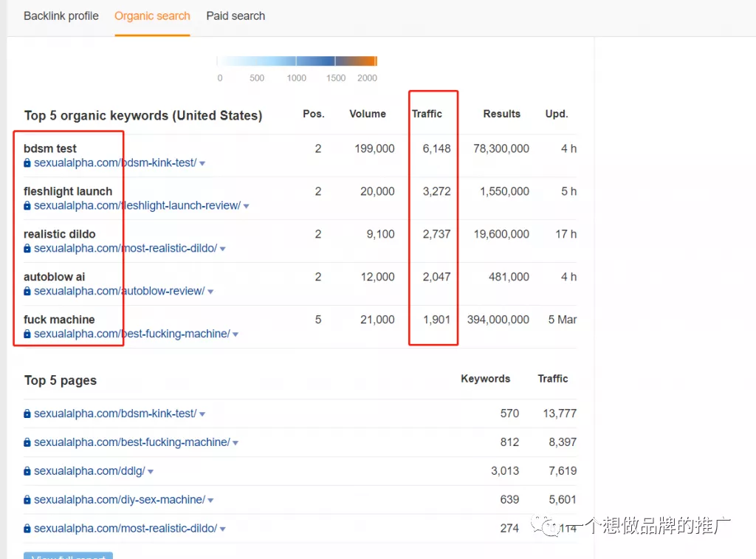Expand dropdown arrow beside bdsm-kink-test keyword URL
Screen dimensions: 756x559
tap(202, 163)
